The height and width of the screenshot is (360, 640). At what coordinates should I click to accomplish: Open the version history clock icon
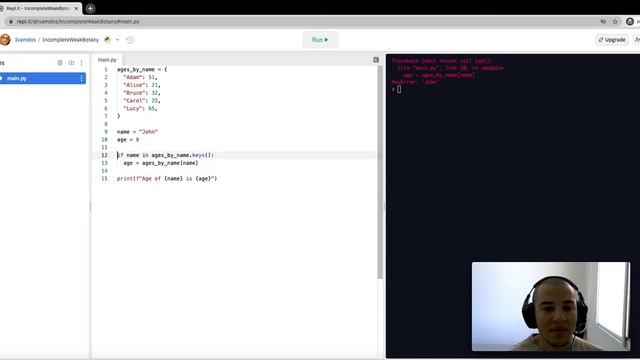click(130, 40)
